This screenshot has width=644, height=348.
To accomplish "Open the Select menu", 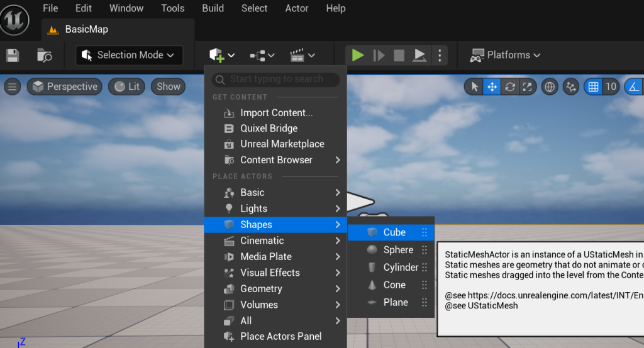I will coord(254,8).
